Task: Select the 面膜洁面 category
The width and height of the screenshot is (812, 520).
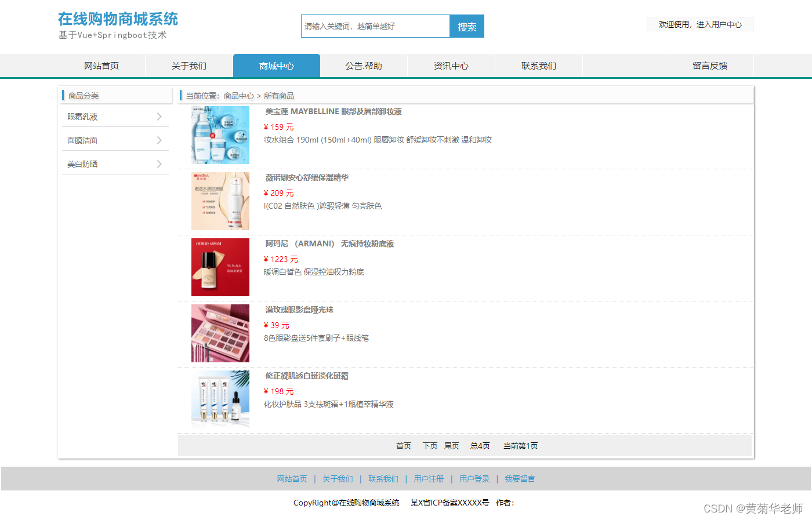Action: click(82, 140)
